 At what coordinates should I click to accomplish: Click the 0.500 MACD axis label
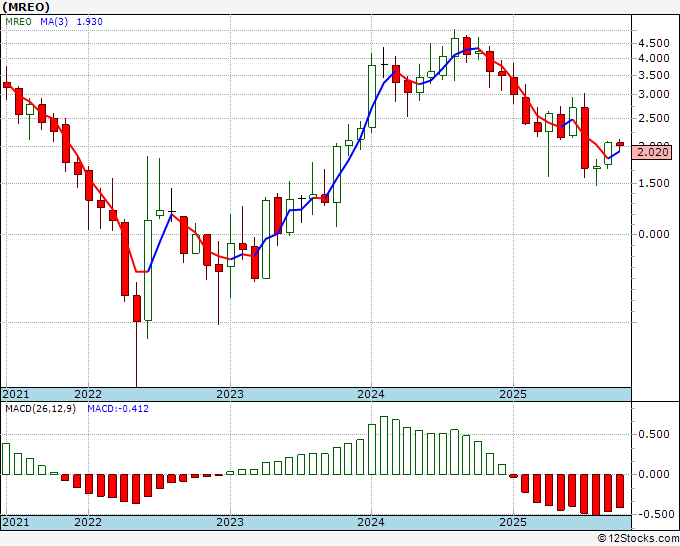coord(654,435)
